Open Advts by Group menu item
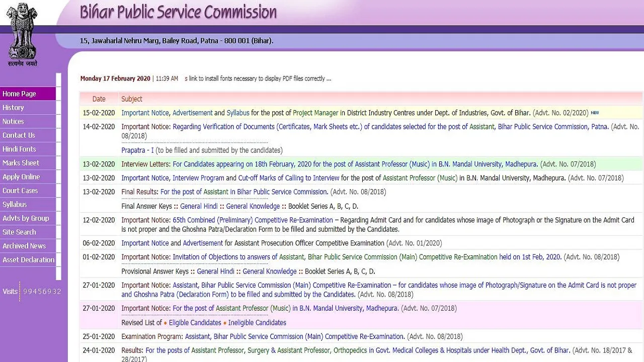The image size is (644, 362). coord(28,218)
